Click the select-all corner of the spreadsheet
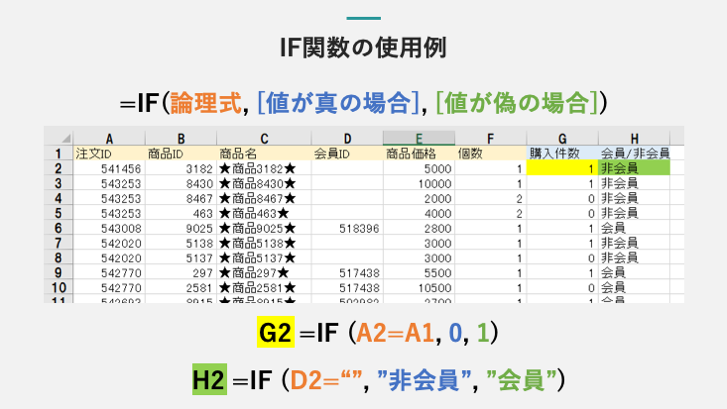727x409 pixels. pyautogui.click(x=57, y=138)
